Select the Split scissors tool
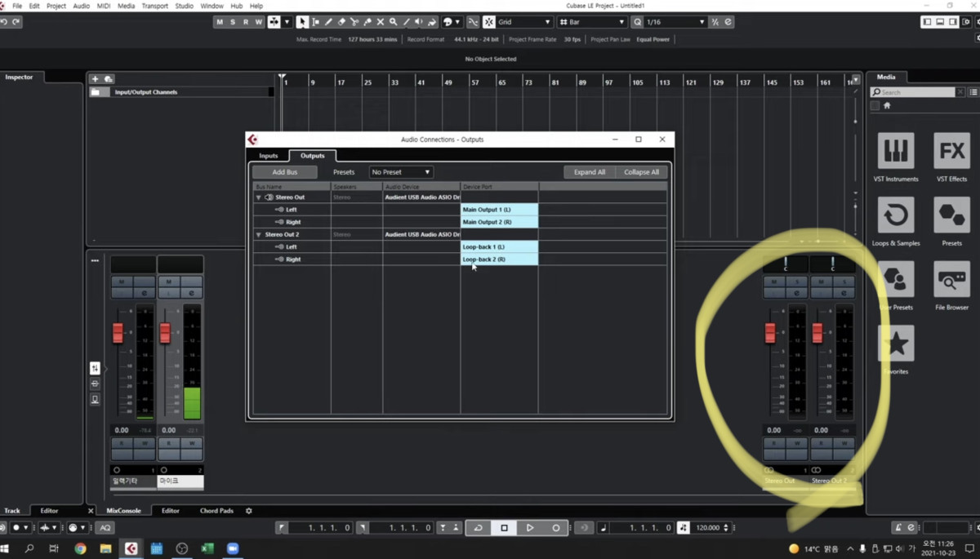The height and width of the screenshot is (559, 980). pos(354,22)
